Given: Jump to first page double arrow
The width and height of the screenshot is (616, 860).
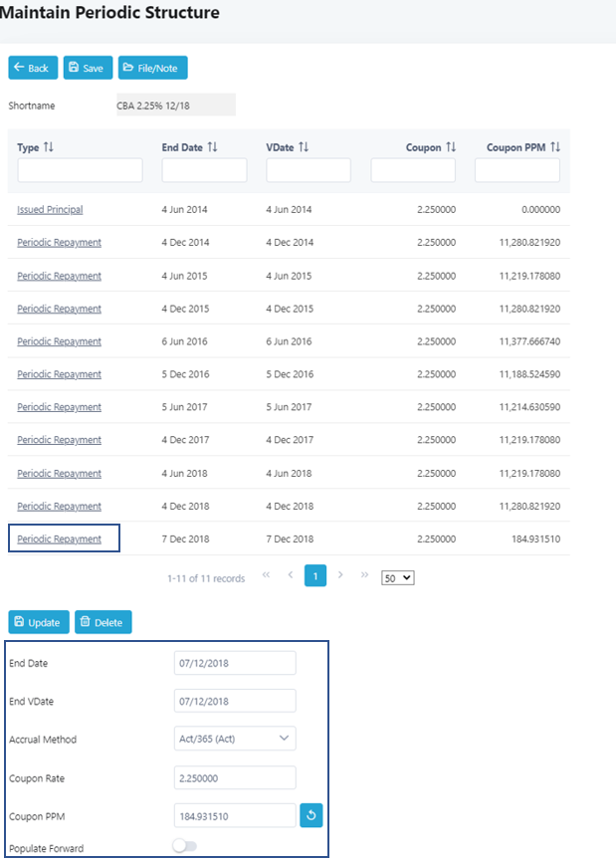Looking at the screenshot, I should [266, 575].
